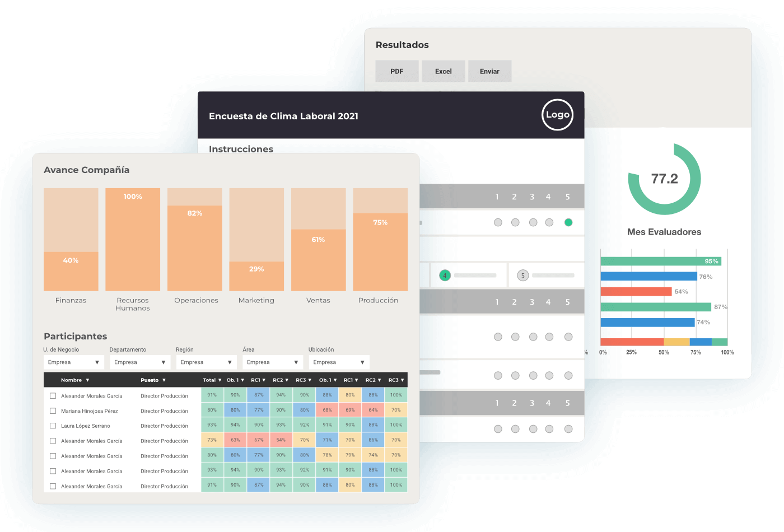Click the PDF export button in Resultados
The width and height of the screenshot is (784, 532).
[396, 71]
